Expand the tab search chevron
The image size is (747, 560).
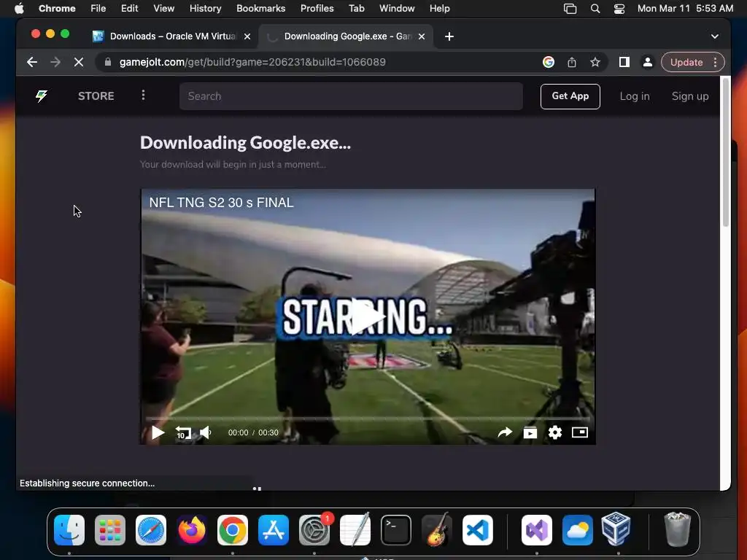point(715,36)
